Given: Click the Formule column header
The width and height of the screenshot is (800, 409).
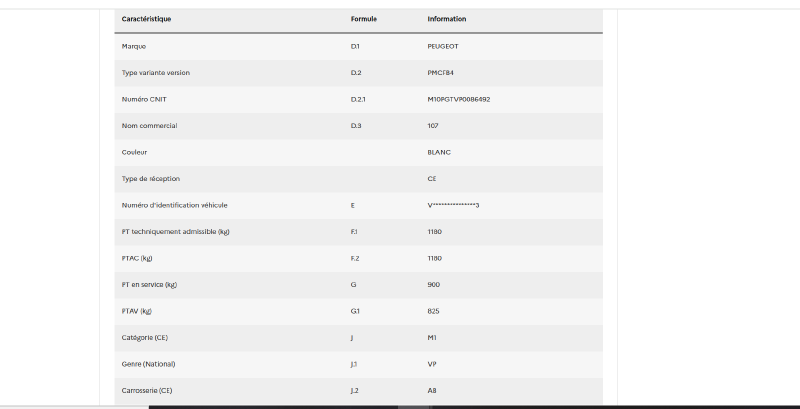Looking at the screenshot, I should coord(363,19).
